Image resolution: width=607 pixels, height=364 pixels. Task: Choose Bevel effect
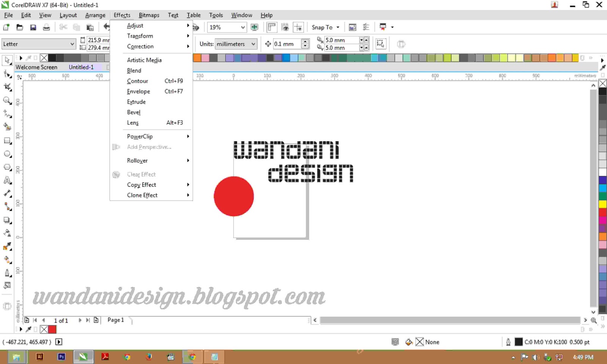coord(151,112)
